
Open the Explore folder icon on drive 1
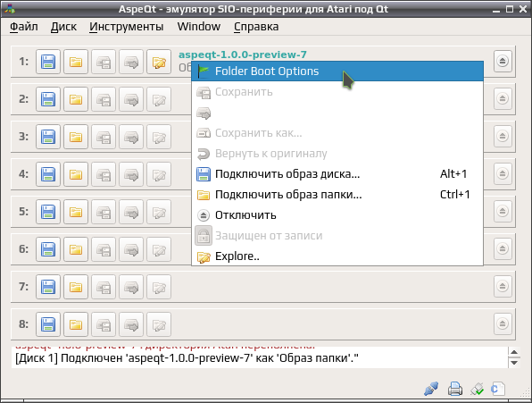click(x=159, y=62)
